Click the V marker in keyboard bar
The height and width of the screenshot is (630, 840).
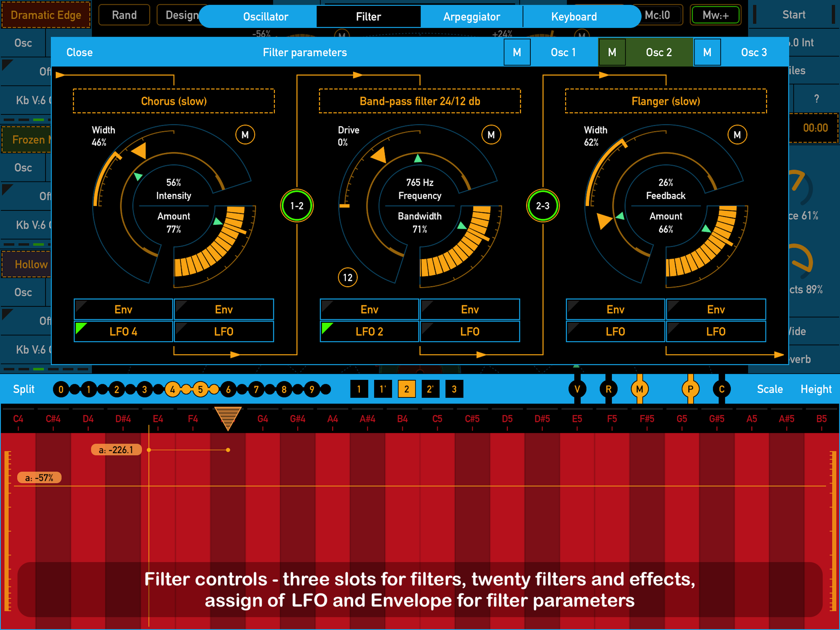[577, 389]
